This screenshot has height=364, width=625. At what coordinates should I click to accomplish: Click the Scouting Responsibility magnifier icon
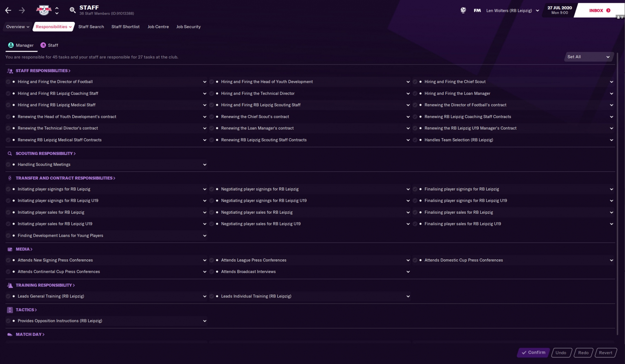coord(10,153)
